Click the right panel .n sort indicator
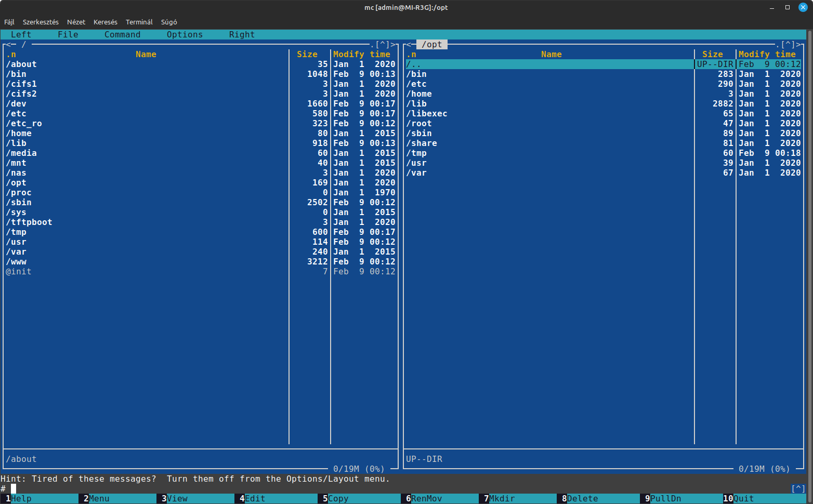The width and height of the screenshot is (813, 504). tap(411, 54)
